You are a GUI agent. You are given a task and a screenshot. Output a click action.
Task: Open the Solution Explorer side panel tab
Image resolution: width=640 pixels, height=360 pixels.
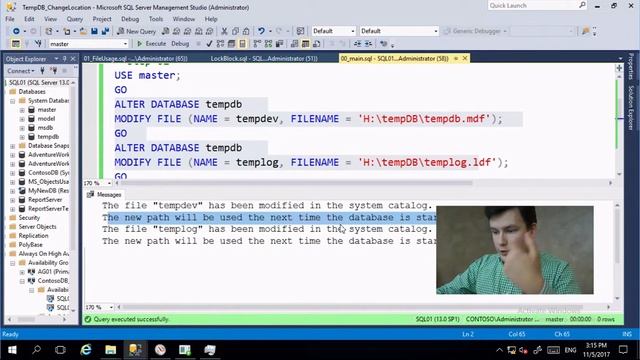631,108
